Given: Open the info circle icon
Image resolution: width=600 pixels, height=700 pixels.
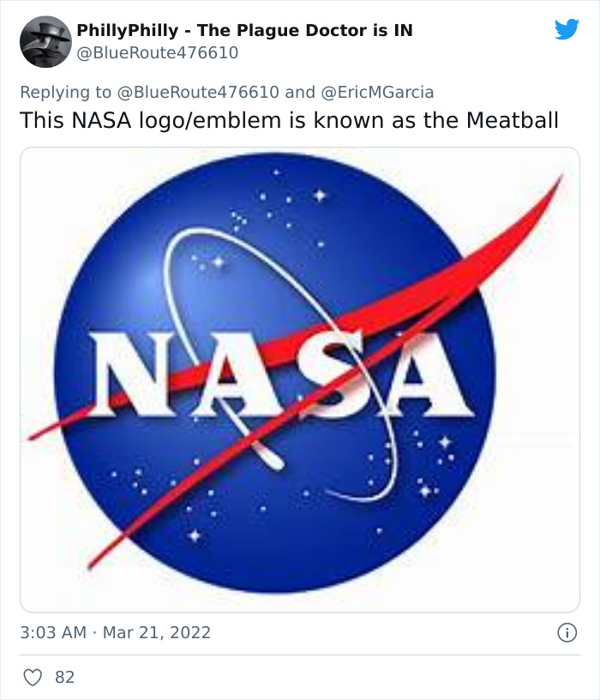Looking at the screenshot, I should (x=566, y=633).
